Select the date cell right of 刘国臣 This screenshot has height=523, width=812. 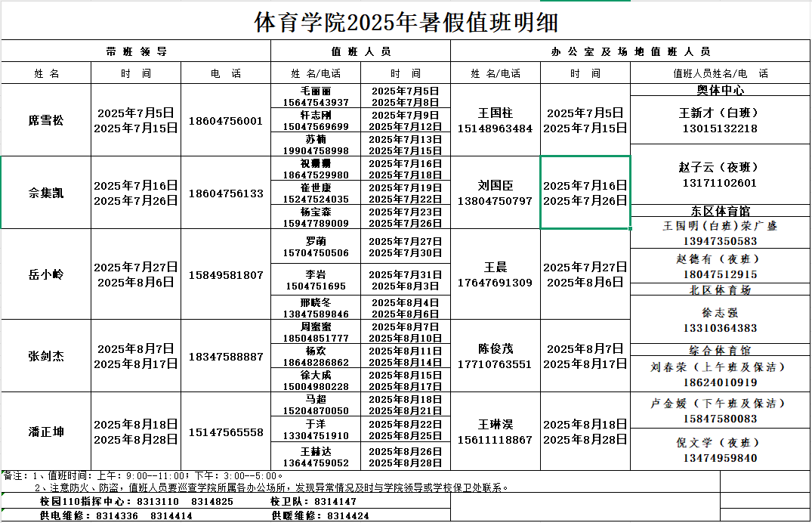pos(585,193)
